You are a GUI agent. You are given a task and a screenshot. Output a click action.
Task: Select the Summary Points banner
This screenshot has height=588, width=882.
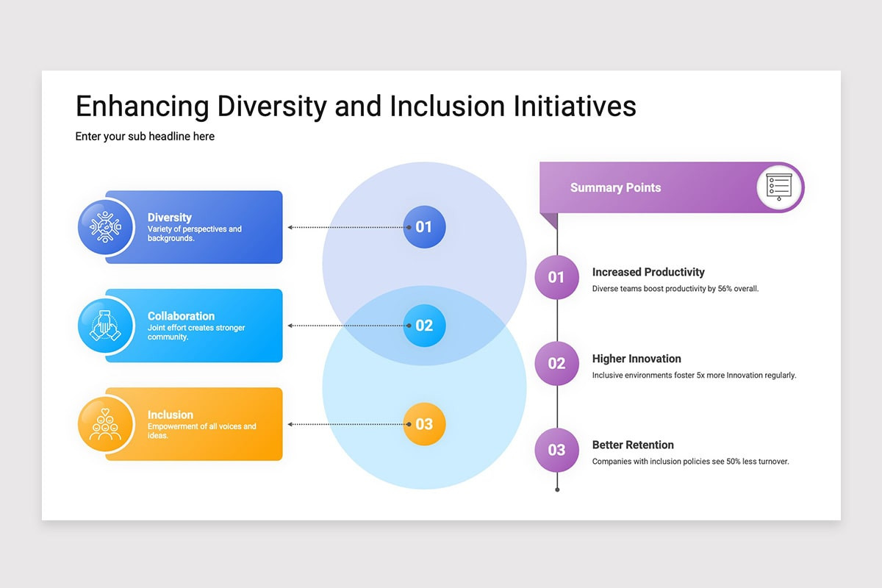[x=672, y=187]
